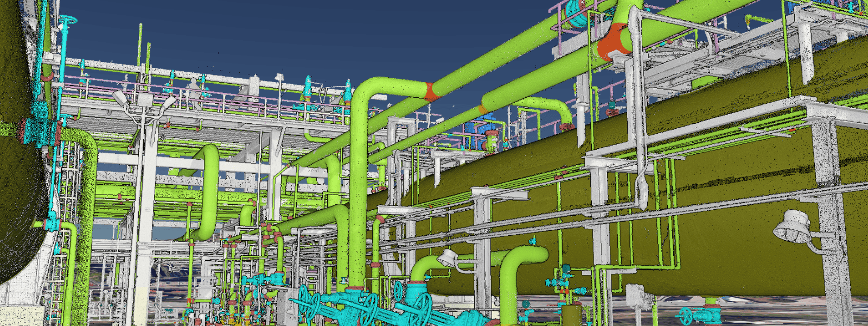This screenshot has height=326, width=868.
Task: Select the white steel column at far right
Action: (x=830, y=217)
